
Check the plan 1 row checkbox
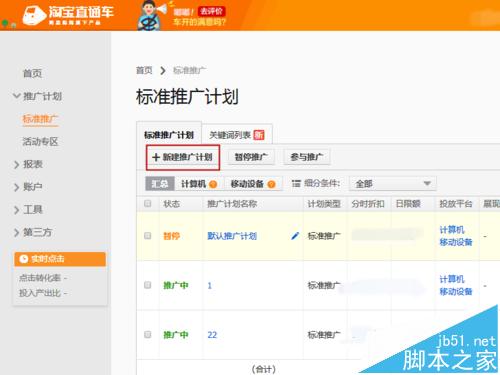(x=148, y=285)
